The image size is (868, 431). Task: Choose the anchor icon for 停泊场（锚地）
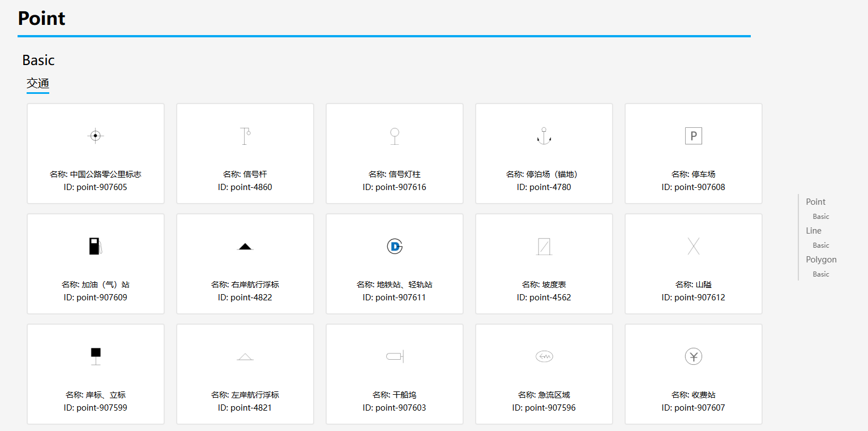(544, 136)
